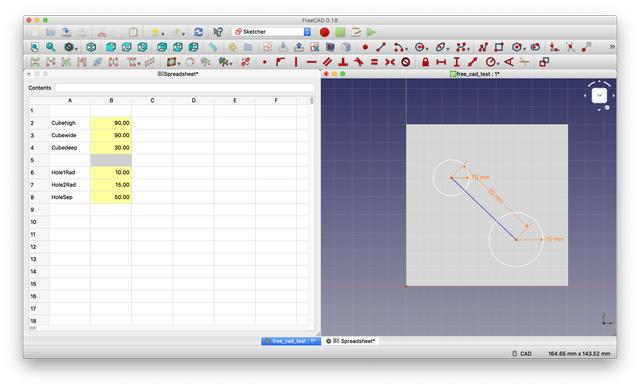Select the polyline tool
The height and width of the screenshot is (389, 640).
tap(483, 47)
